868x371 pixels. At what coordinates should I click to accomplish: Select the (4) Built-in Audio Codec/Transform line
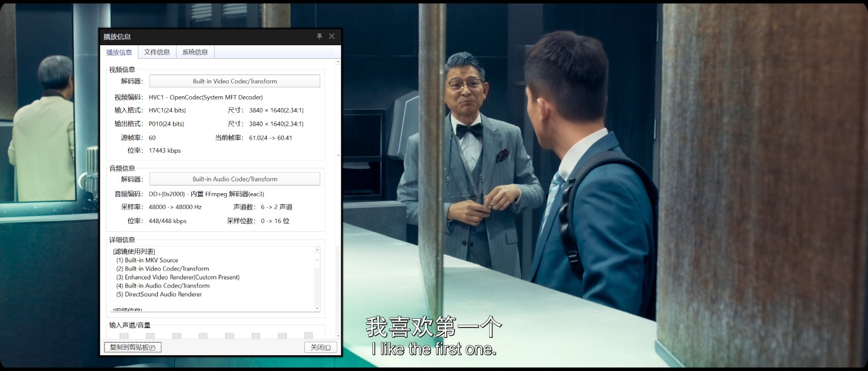click(162, 286)
